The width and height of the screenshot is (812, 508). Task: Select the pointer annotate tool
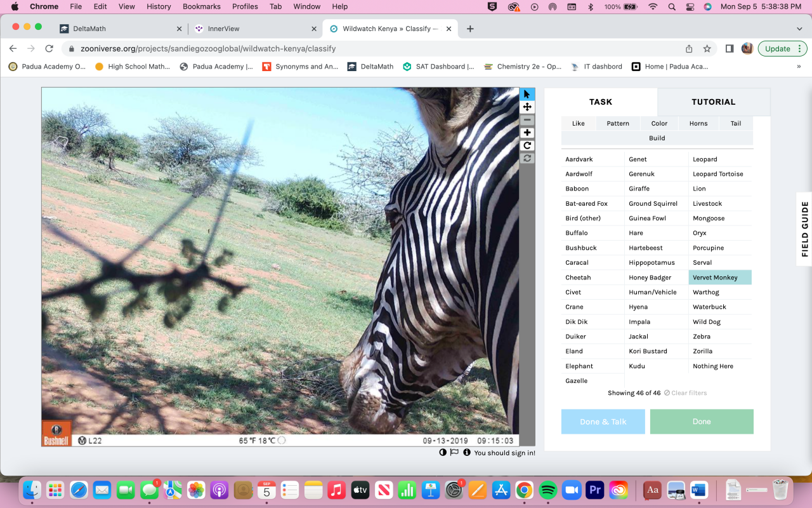(527, 94)
